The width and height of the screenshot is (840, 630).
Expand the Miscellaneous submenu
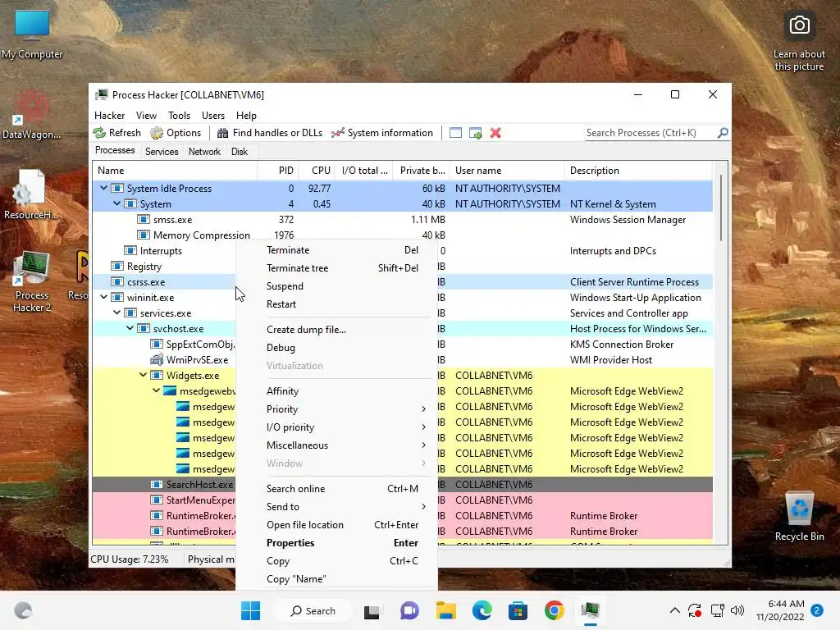point(336,445)
